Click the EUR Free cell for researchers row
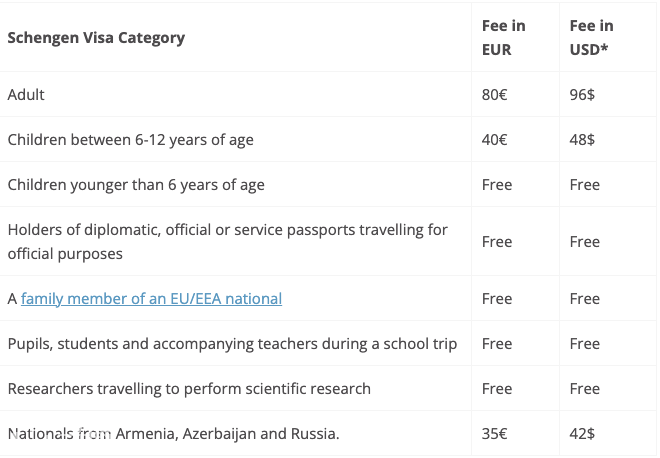This screenshot has width=660, height=458. click(497, 389)
